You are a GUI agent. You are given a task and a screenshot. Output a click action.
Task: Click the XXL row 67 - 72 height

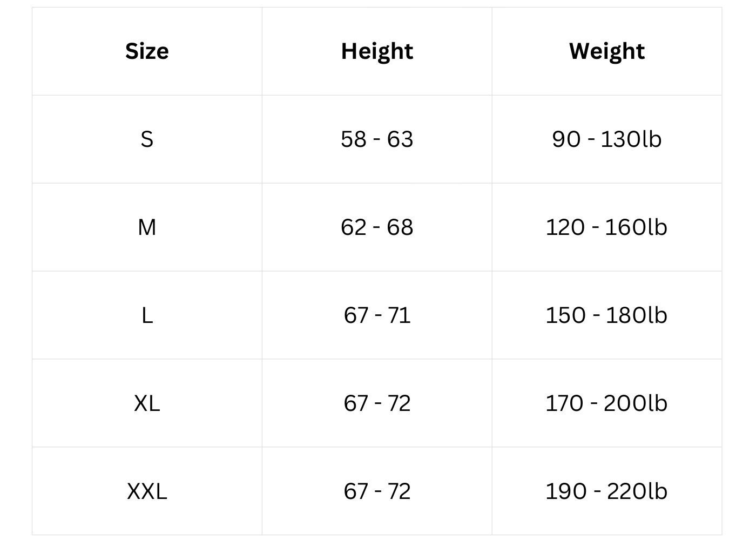(377, 491)
